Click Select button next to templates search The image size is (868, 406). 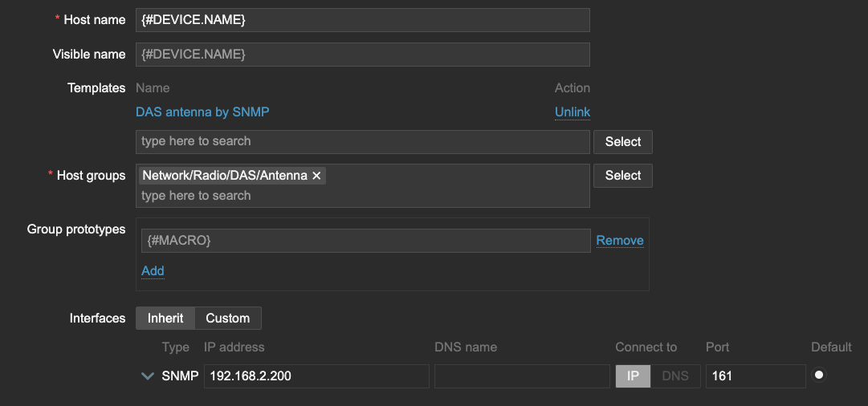pyautogui.click(x=623, y=142)
